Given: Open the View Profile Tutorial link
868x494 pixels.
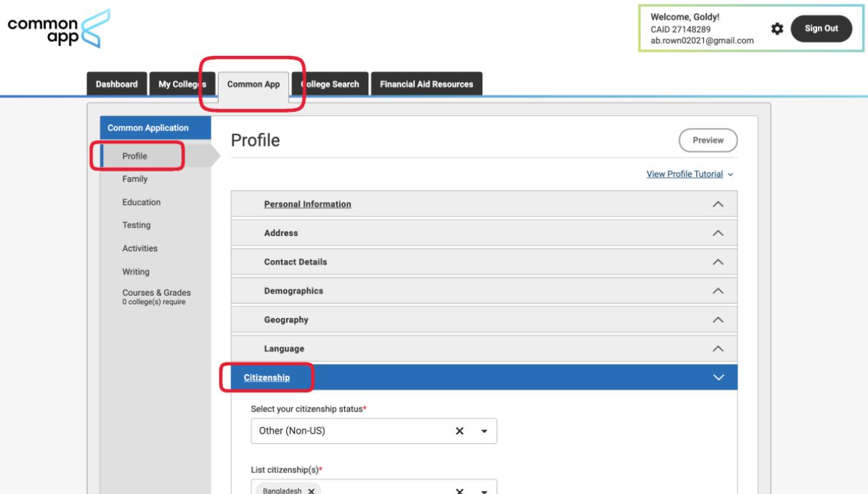Looking at the screenshot, I should 684,174.
